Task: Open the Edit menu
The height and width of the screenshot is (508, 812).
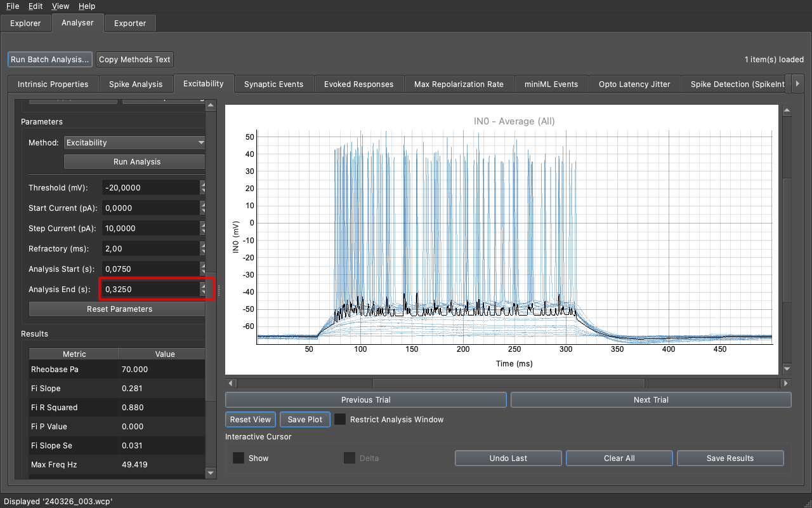Action: tap(36, 6)
